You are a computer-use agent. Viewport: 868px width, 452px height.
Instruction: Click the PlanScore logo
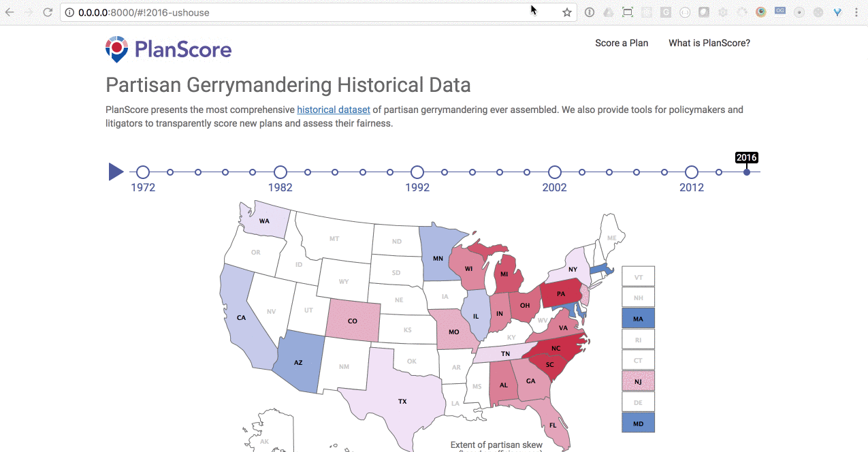(x=168, y=48)
